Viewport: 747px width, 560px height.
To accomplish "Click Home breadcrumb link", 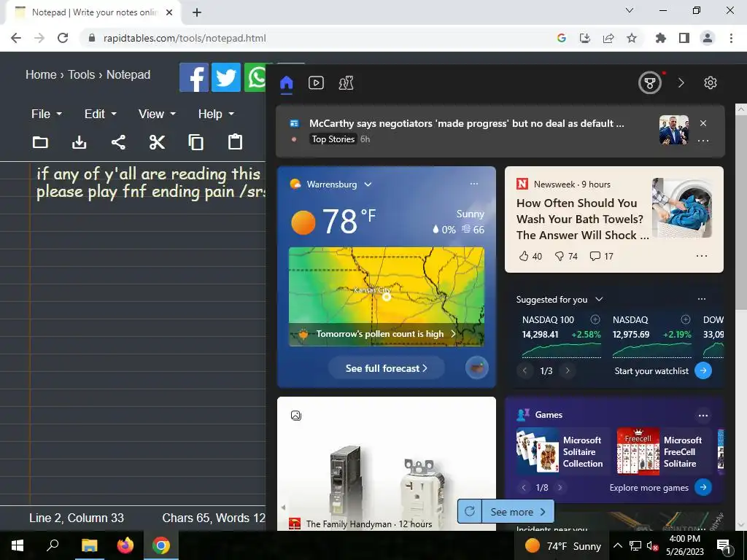I will tap(41, 75).
